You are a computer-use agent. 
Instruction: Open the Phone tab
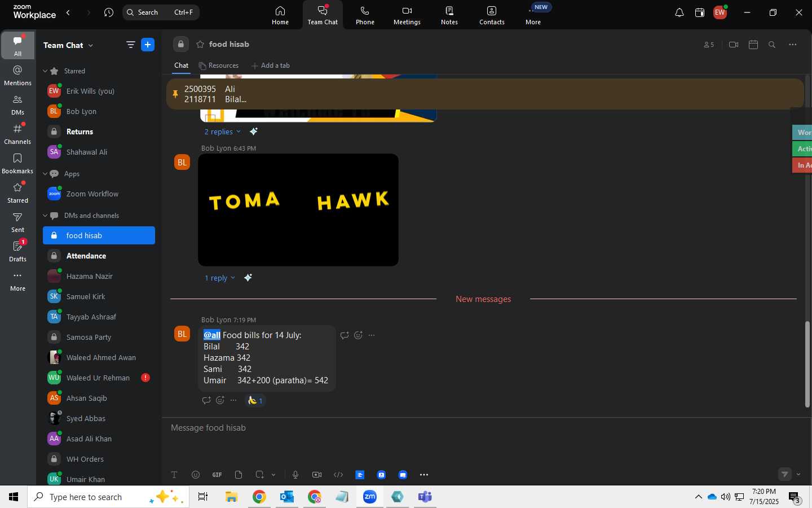[x=365, y=15]
